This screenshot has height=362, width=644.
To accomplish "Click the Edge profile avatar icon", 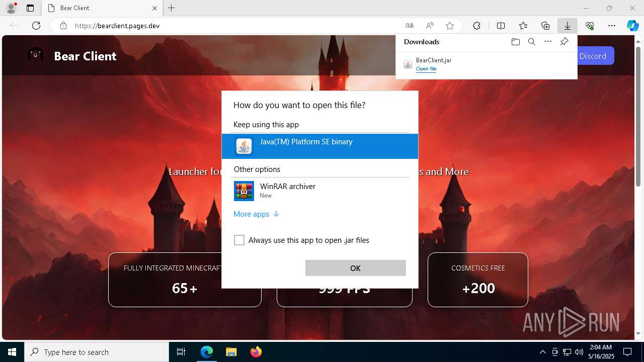I will pyautogui.click(x=11, y=8).
